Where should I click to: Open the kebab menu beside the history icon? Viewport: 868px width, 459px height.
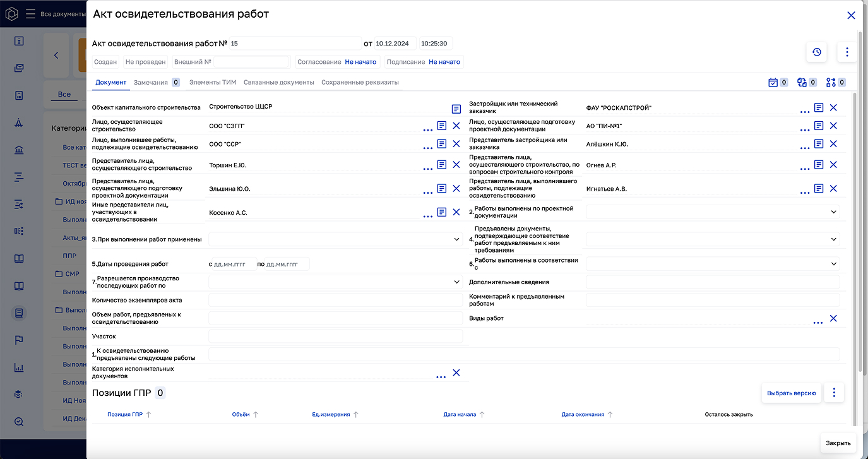click(x=847, y=52)
